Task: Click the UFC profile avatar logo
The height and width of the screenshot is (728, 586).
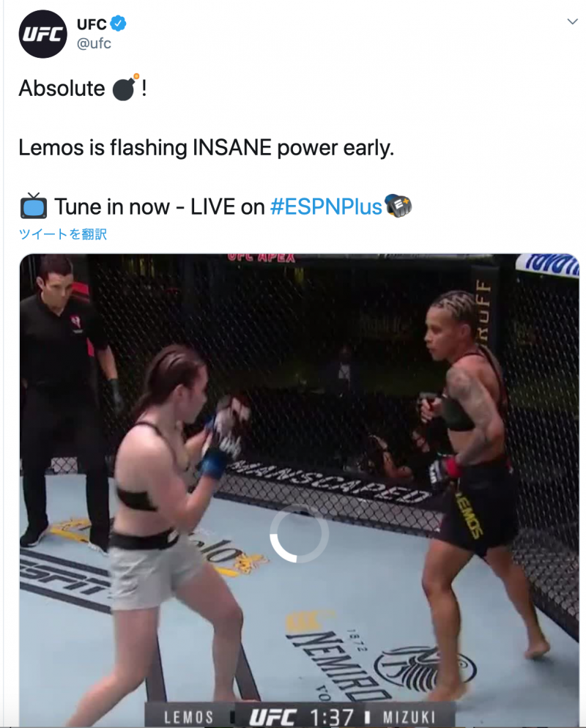Action: coord(42,34)
